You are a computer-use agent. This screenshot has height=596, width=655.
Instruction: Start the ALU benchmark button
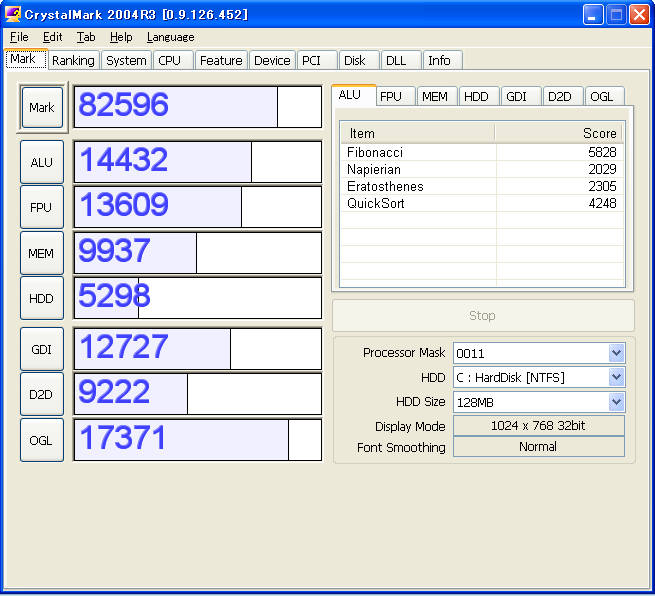42,162
